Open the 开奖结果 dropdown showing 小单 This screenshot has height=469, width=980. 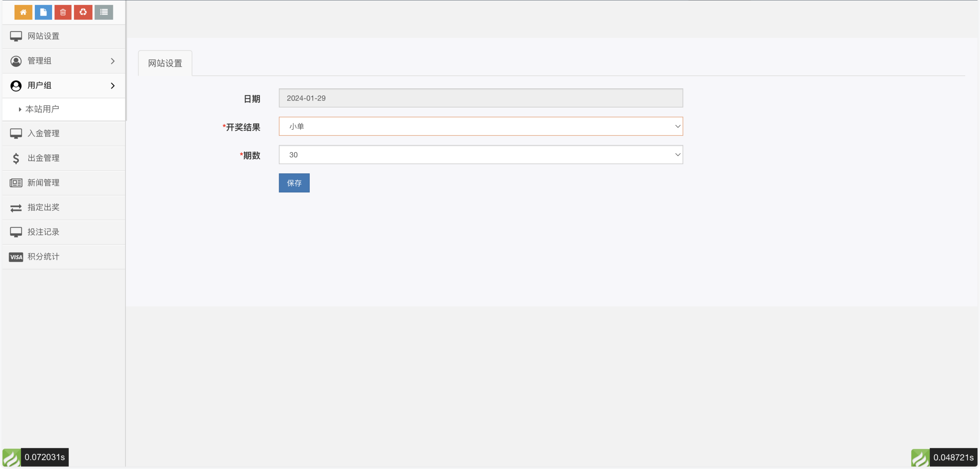pos(480,126)
